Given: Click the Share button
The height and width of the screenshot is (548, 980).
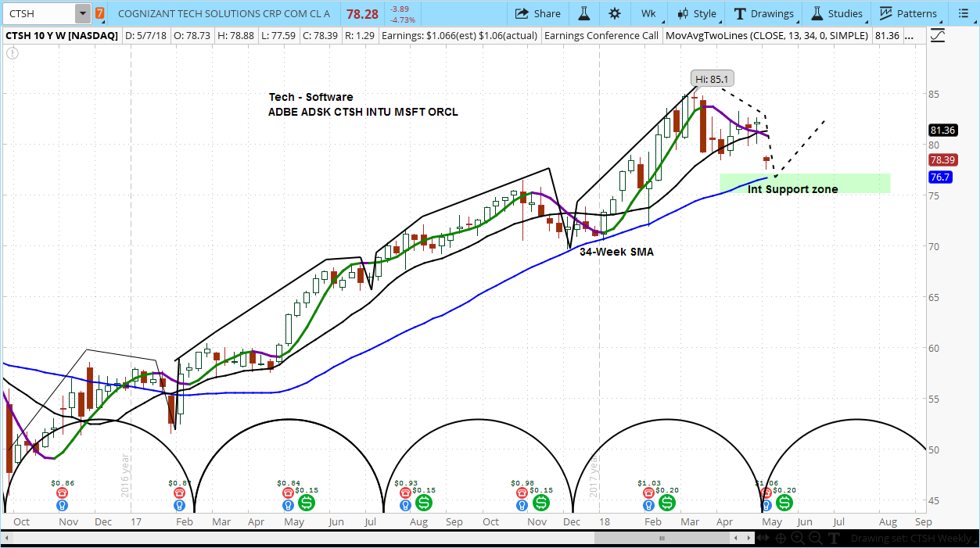Looking at the screenshot, I should pyautogui.click(x=538, y=13).
